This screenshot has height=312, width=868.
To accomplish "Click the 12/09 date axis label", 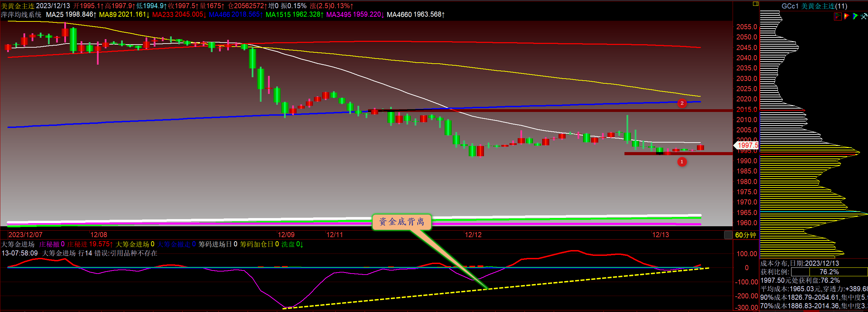I will point(286,235).
